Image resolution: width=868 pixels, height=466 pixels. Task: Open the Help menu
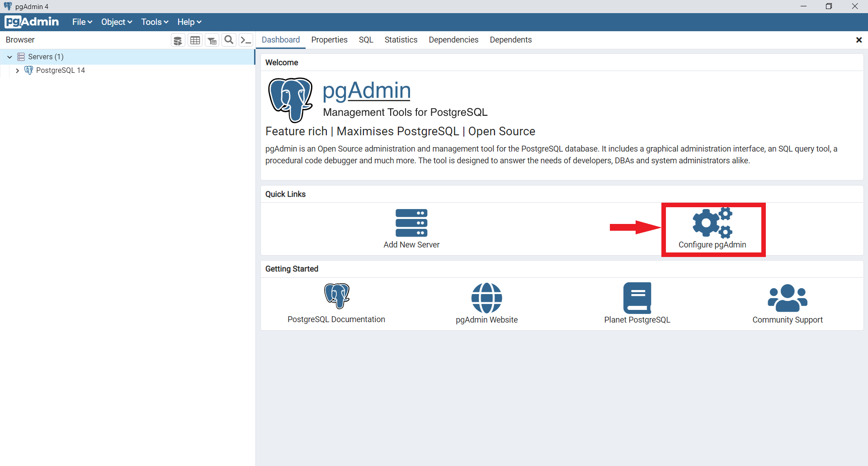click(x=189, y=22)
